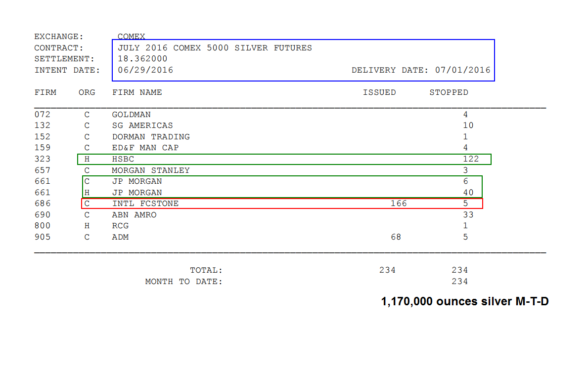Click the DORMAN TRADING firm name
588x369 pixels.
click(x=151, y=137)
